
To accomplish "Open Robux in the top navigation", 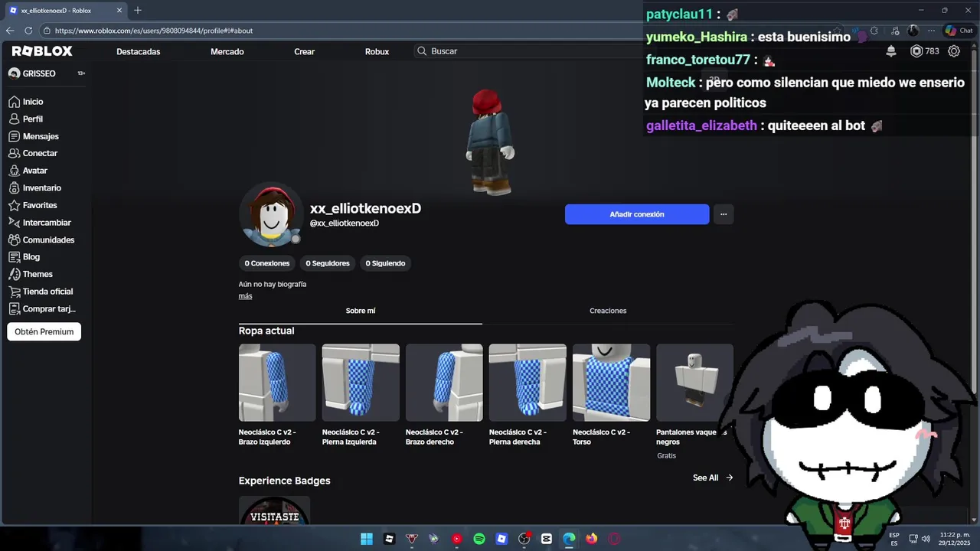I will (377, 51).
